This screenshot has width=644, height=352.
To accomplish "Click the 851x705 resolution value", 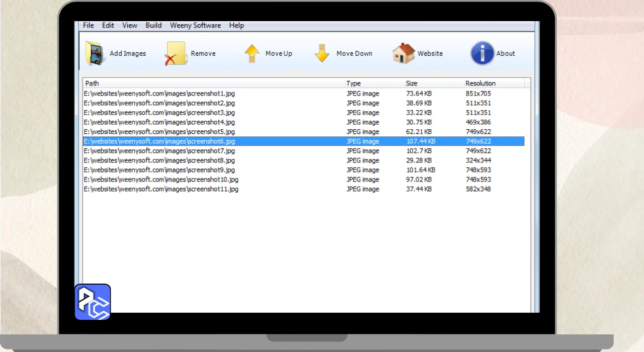I will [478, 94].
